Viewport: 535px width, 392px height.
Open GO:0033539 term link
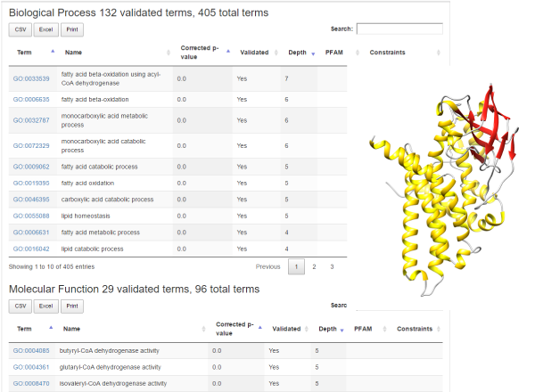pyautogui.click(x=30, y=78)
